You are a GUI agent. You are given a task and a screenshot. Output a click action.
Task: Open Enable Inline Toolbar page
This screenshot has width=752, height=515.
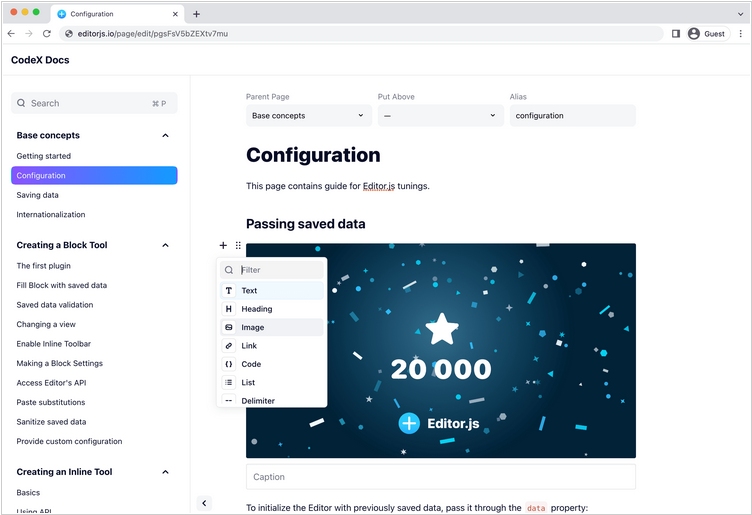click(x=54, y=344)
